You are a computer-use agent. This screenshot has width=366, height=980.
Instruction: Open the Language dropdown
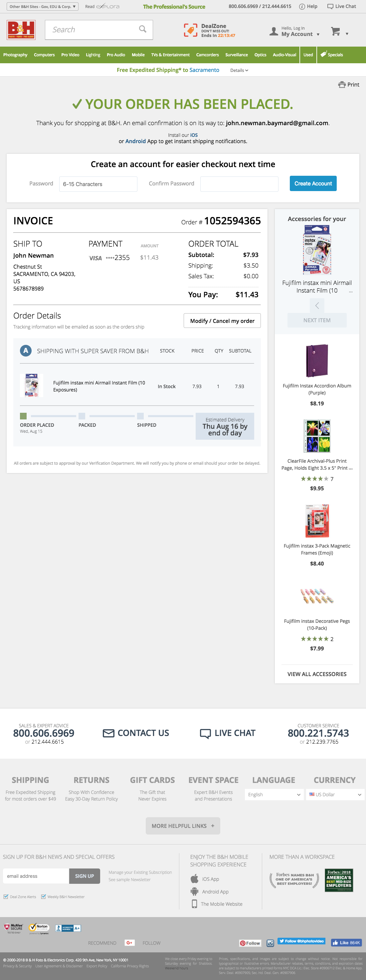pyautogui.click(x=274, y=794)
